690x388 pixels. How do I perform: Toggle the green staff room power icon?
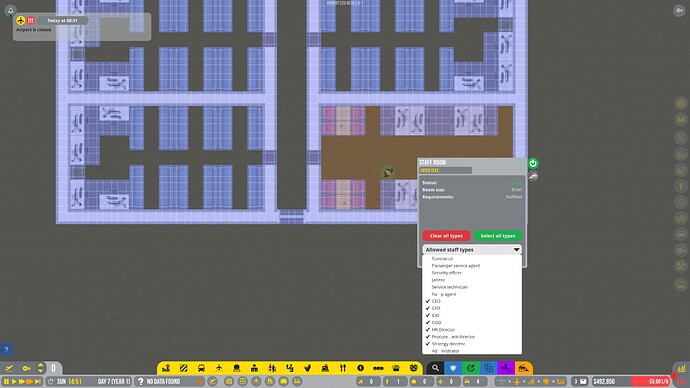533,163
